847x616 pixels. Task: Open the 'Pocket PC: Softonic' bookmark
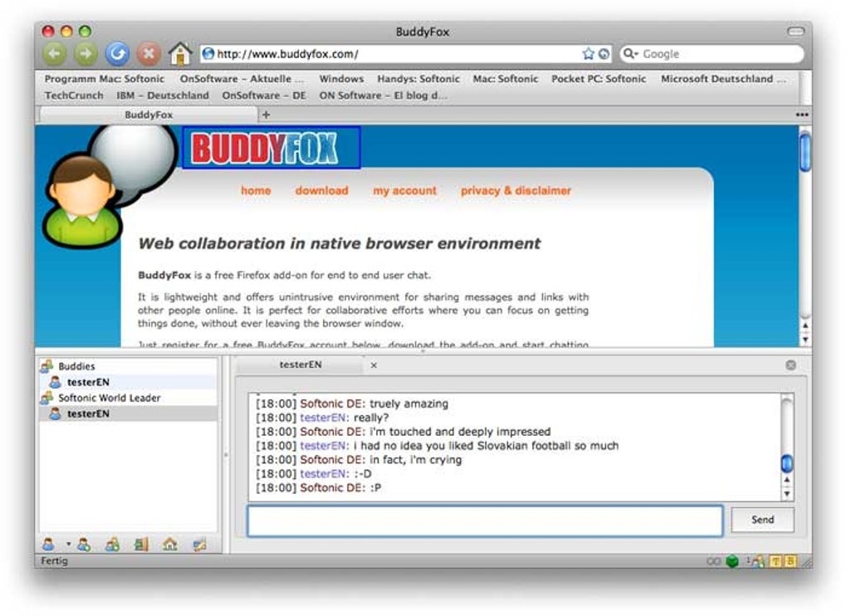click(599, 79)
